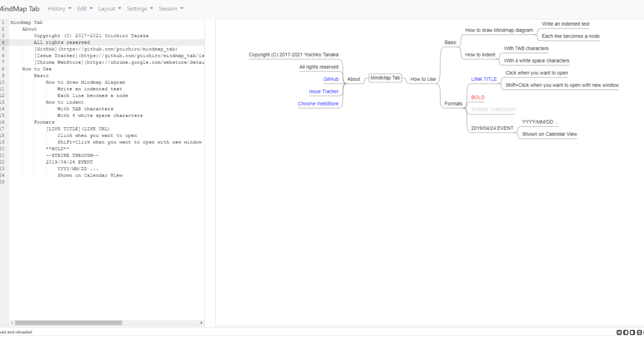
Task: Click editor line '**BOLD**'
Action: pos(57,149)
